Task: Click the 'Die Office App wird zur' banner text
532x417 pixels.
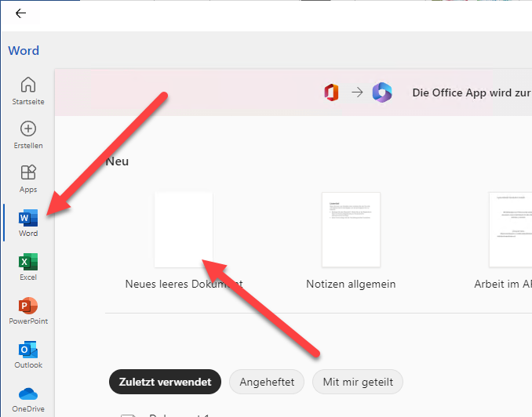Action: click(471, 92)
